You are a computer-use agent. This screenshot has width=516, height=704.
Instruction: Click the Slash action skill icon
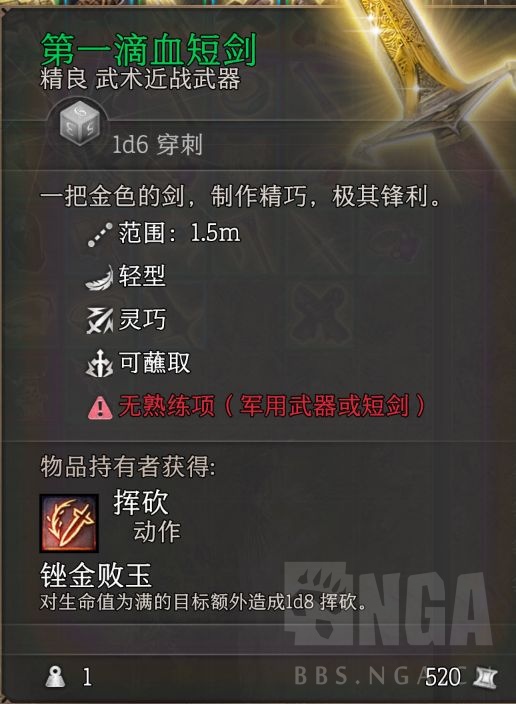69,523
